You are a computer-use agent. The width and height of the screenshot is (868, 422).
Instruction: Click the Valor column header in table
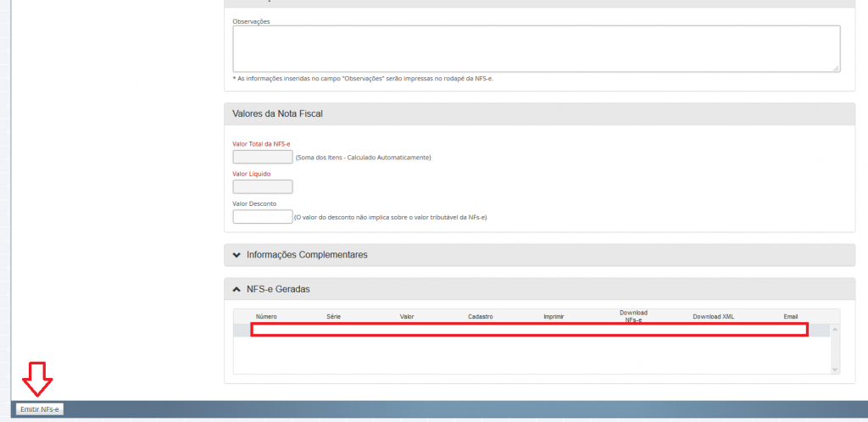click(407, 316)
